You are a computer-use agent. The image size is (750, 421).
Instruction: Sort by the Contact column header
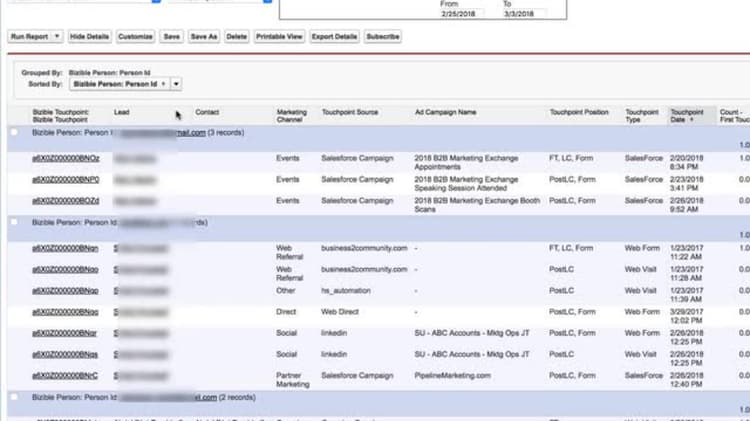click(207, 112)
